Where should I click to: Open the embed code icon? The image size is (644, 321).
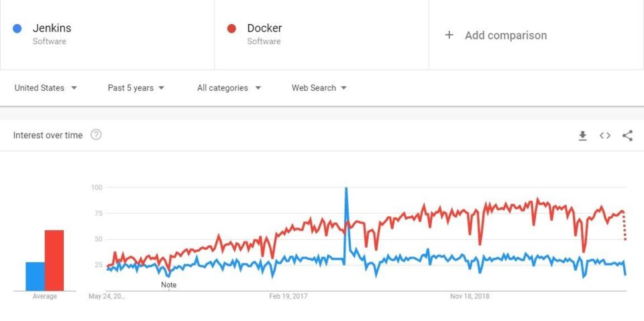(x=605, y=136)
